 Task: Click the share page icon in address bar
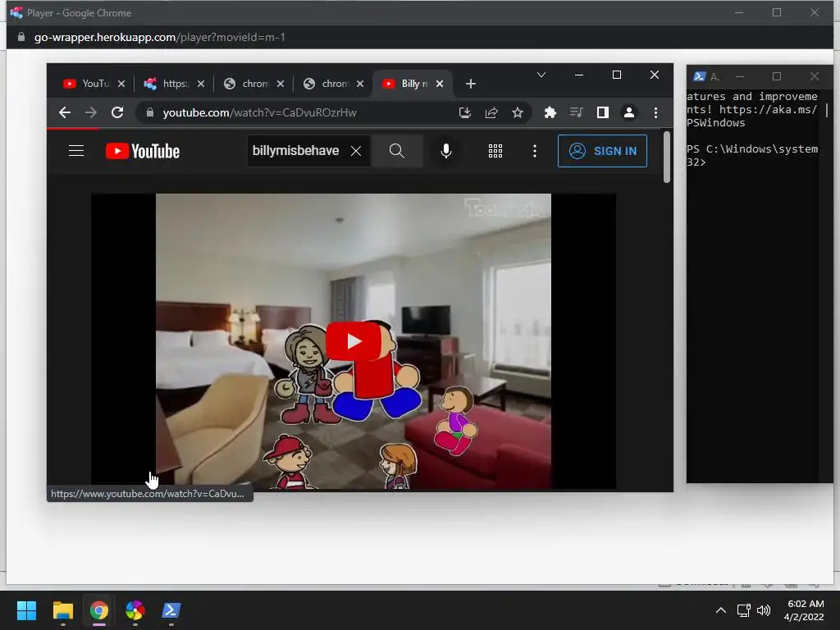(491, 112)
